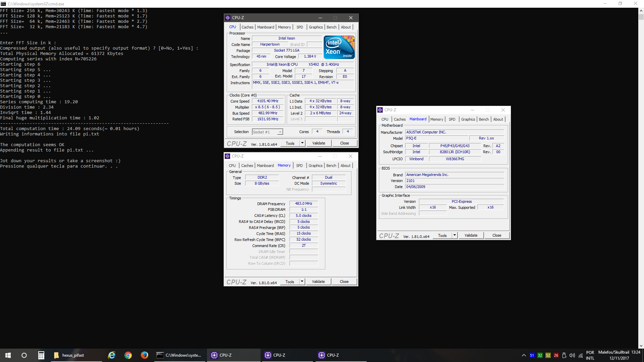Select Mainboard tab in CPU window
644x362 pixels.
(266, 27)
